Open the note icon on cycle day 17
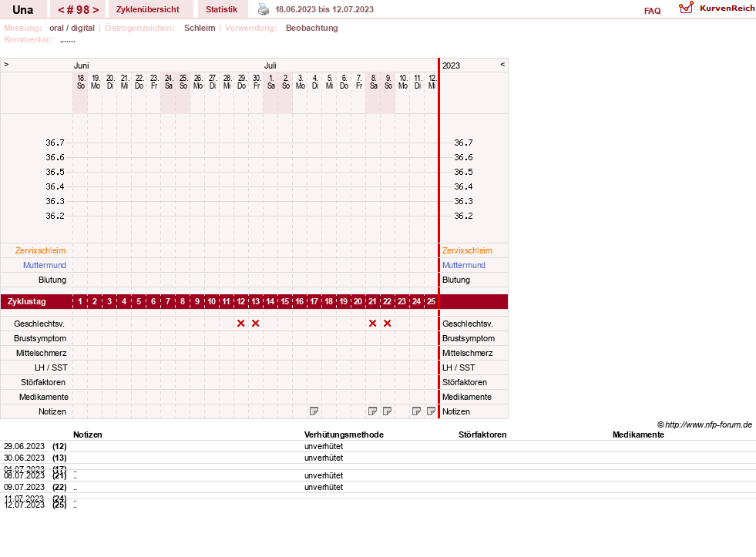This screenshot has width=756, height=557. [314, 411]
